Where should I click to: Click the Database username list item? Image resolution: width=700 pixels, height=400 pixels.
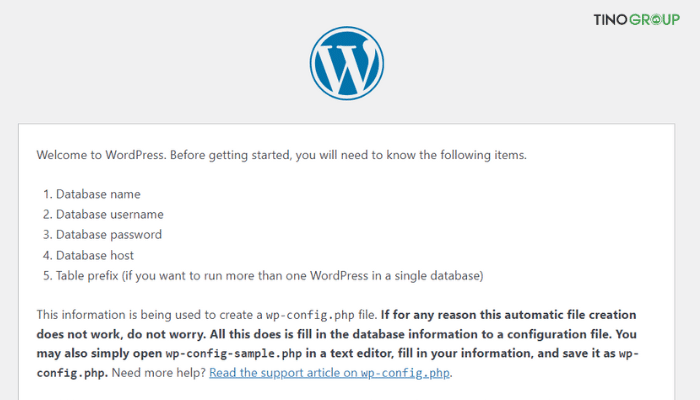pyautogui.click(x=104, y=215)
